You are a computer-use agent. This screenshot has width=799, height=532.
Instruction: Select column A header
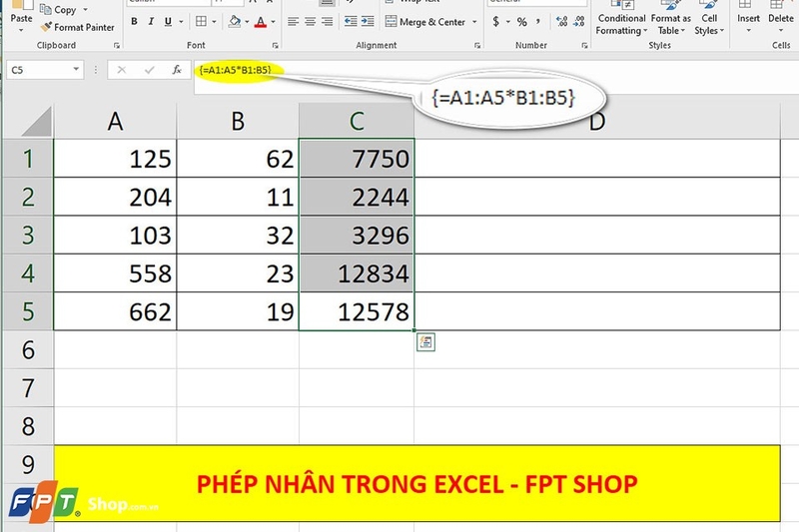(x=115, y=121)
